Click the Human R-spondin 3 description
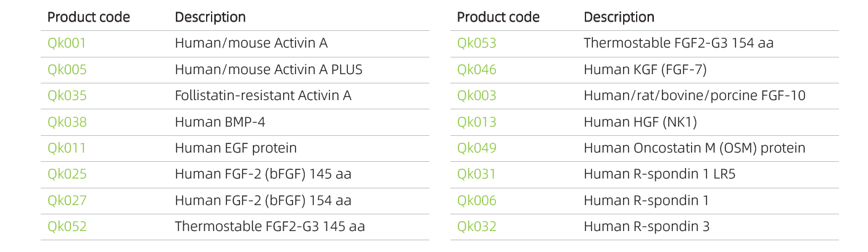Image resolution: width=868 pixels, height=252 pixels. pyautogui.click(x=646, y=227)
